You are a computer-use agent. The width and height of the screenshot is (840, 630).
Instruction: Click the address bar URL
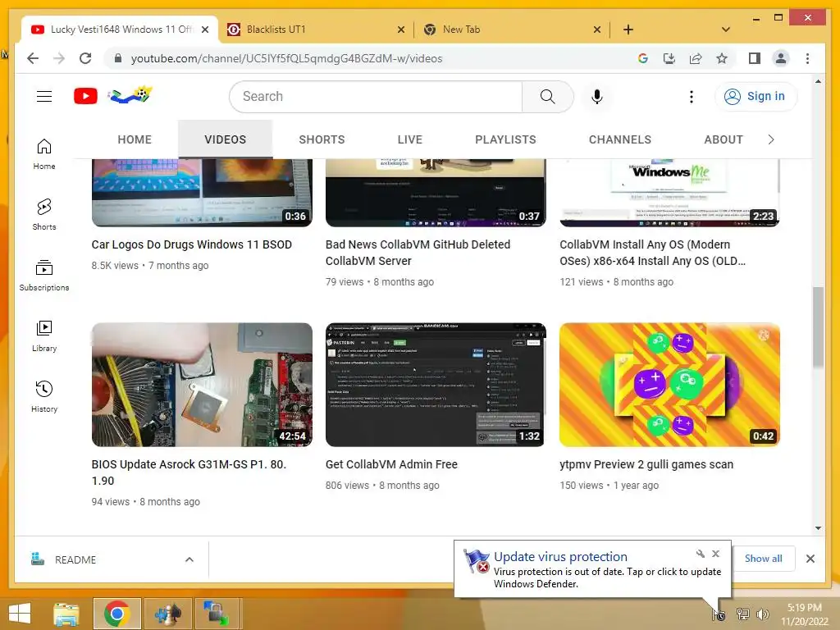286,58
